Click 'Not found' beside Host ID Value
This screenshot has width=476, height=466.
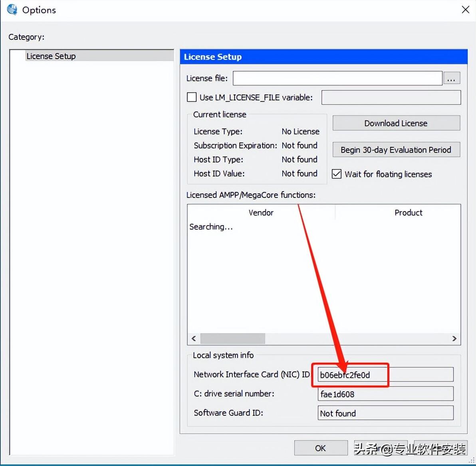(299, 173)
